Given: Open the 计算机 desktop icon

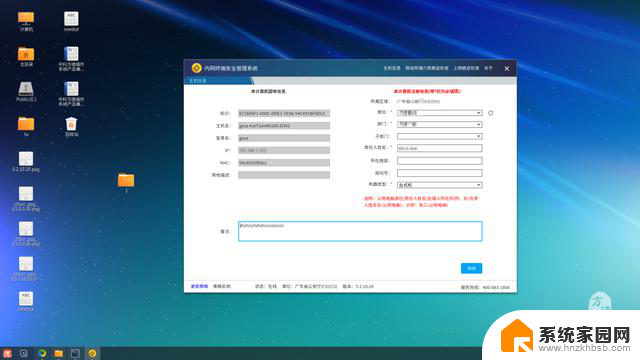Looking at the screenshot, I should click(26, 21).
